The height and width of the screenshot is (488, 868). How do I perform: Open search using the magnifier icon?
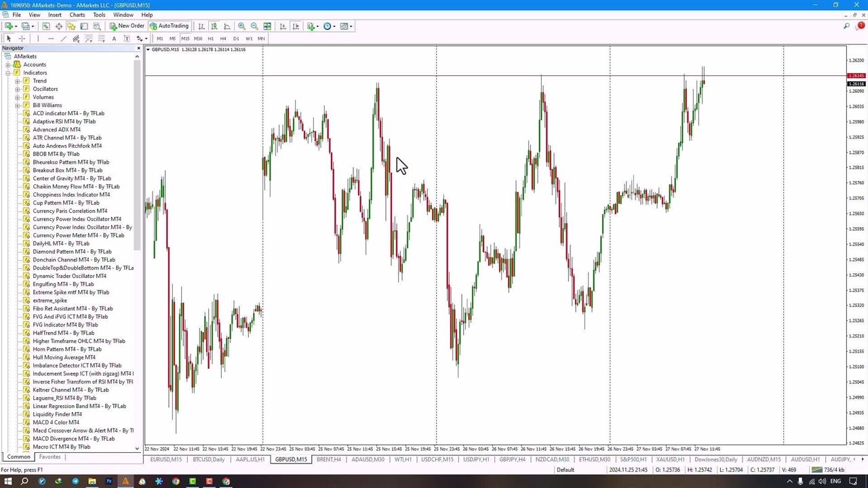[x=846, y=26]
